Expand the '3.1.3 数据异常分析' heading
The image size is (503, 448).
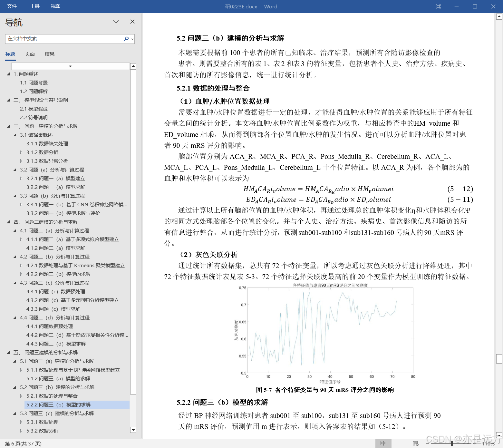point(21,161)
